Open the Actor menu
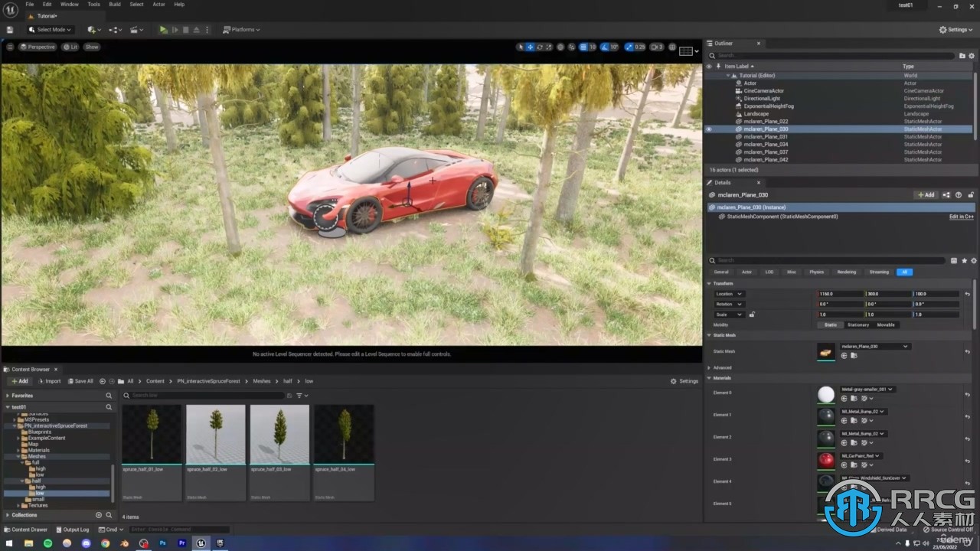Screen dimensions: 980x551 point(158,4)
